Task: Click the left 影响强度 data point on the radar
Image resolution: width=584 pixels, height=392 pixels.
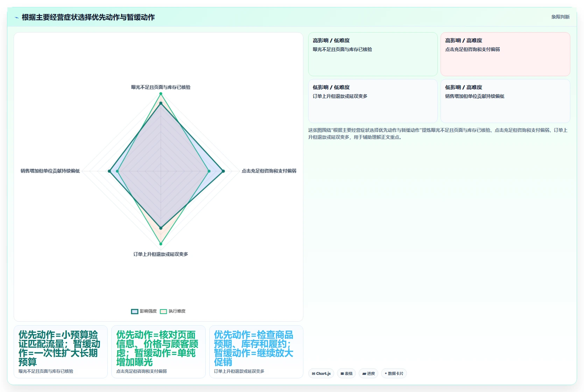Action: [110, 171]
